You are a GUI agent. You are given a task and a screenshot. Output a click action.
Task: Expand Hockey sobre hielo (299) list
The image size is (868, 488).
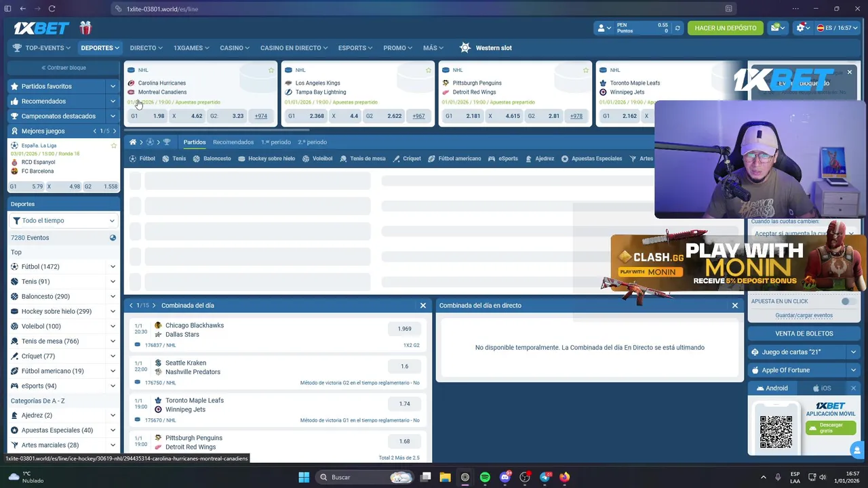coord(113,311)
